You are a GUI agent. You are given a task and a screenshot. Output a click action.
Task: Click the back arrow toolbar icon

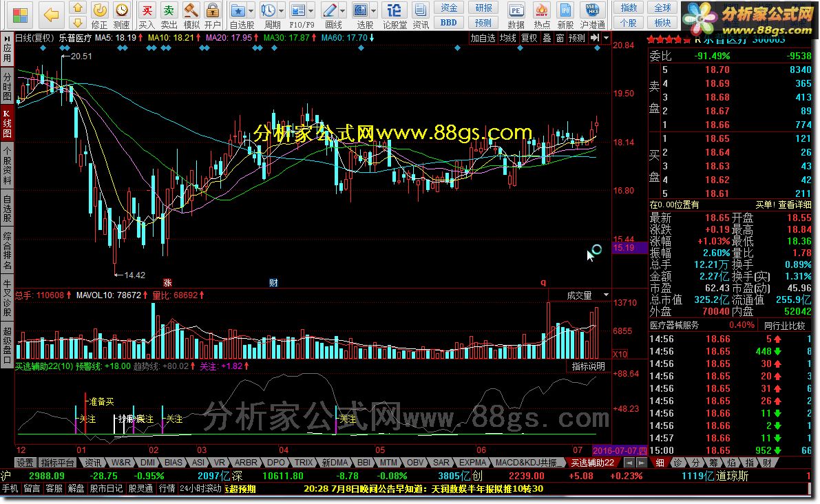coord(51,14)
